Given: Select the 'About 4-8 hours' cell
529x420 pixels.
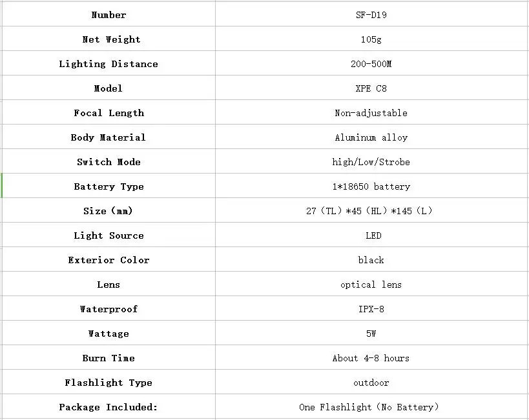Looking at the screenshot, I should point(371,358).
